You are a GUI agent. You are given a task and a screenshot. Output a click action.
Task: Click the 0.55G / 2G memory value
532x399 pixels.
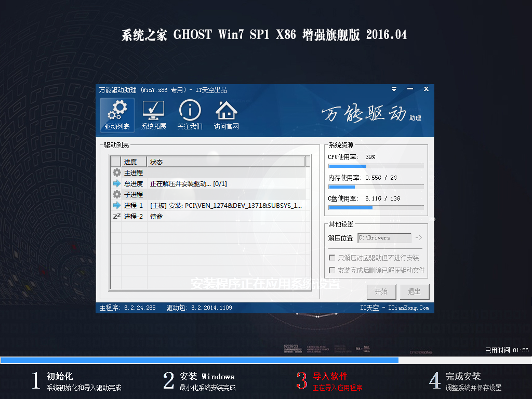(x=381, y=178)
